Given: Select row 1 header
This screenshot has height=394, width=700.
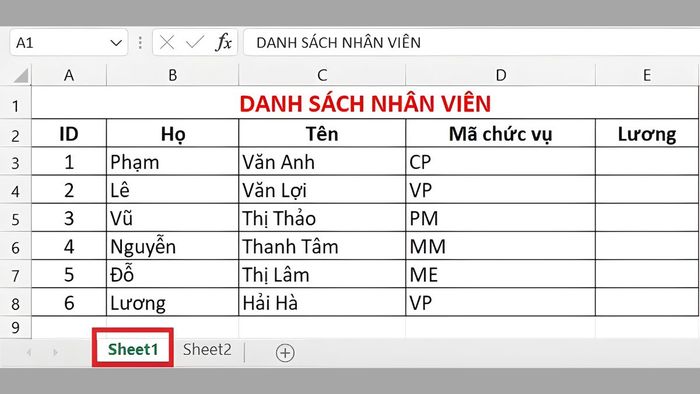Looking at the screenshot, I should pos(16,103).
